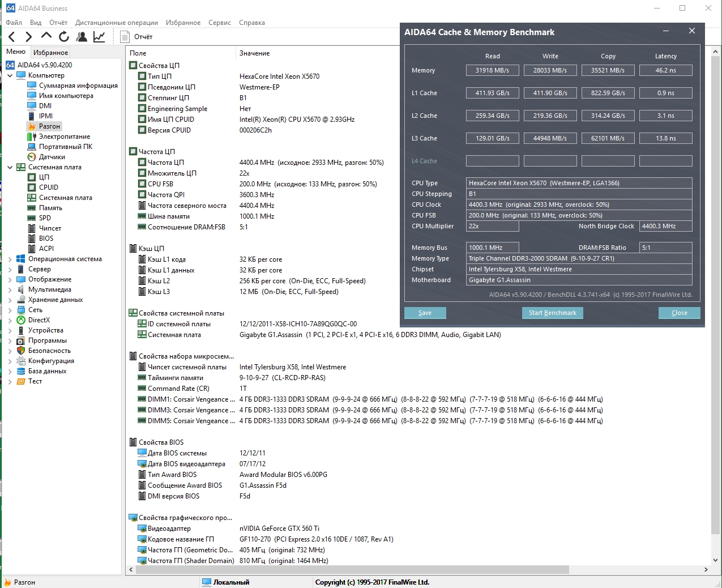Select Разгон flame item
The image size is (722, 588).
49,126
